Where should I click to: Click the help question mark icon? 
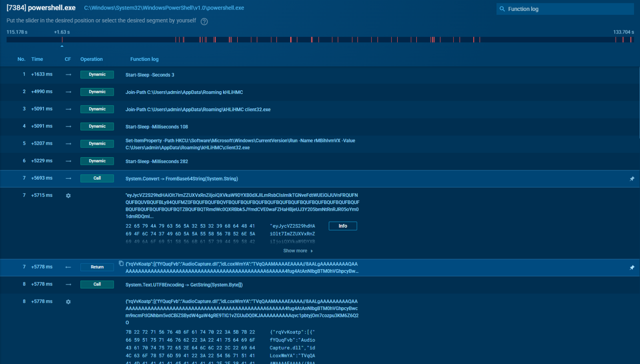point(204,22)
